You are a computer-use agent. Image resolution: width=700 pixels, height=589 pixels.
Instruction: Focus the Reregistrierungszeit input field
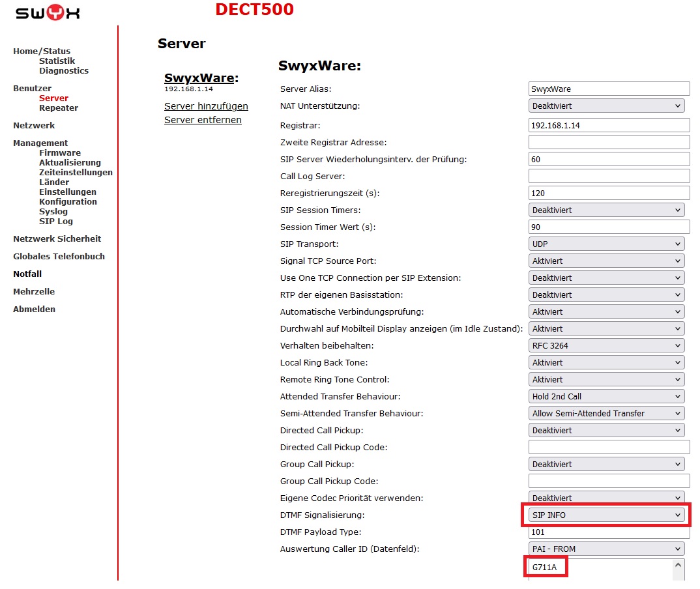point(609,193)
